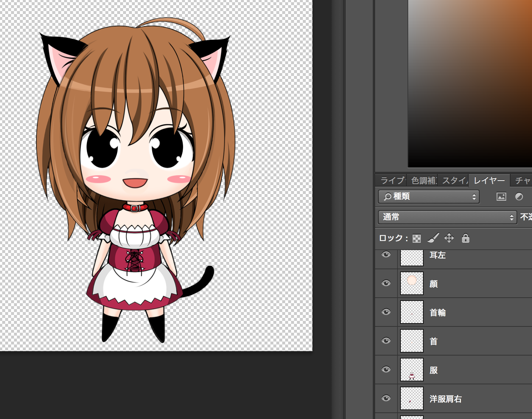Select the レイヤー tab

pos(489,180)
